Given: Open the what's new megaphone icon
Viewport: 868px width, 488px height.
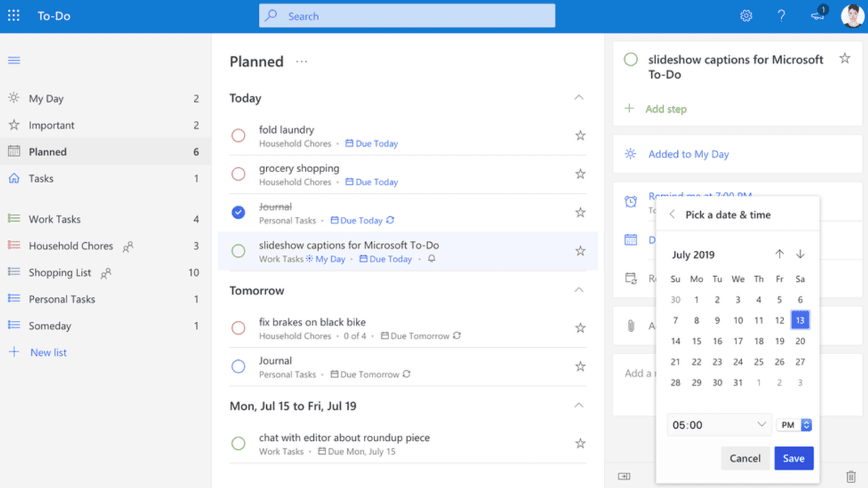Looking at the screenshot, I should tap(817, 16).
